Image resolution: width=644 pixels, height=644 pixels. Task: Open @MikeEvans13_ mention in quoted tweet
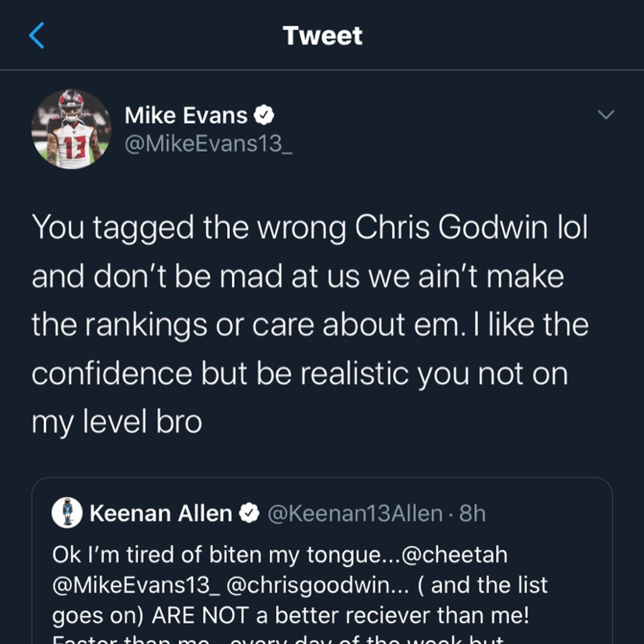click(x=136, y=585)
